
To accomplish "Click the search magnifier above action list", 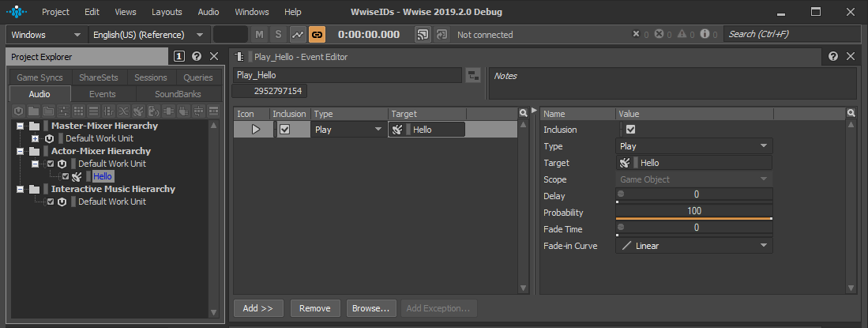I will click(x=523, y=114).
